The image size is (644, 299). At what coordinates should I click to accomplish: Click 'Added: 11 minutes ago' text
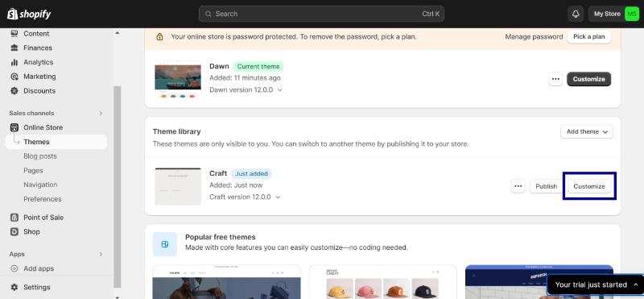[x=246, y=77]
